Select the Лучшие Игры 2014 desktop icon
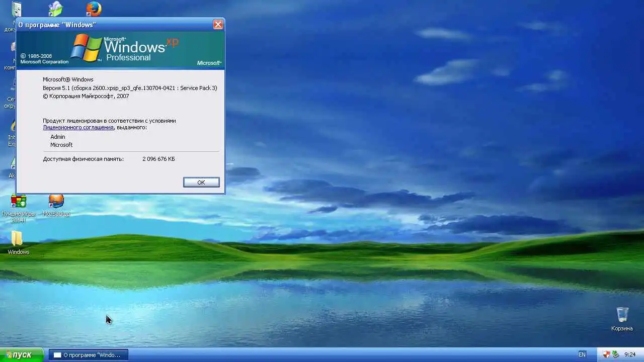This screenshot has width=644, height=362. 19,209
